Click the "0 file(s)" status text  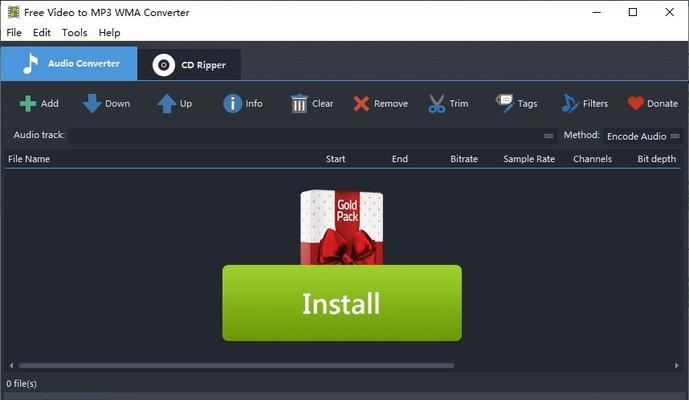coord(22,384)
